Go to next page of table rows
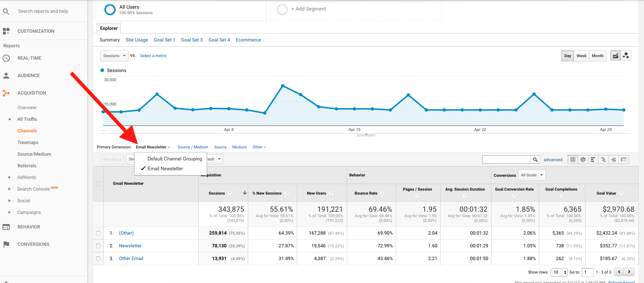Screen dimensions: 644x283 coord(629,272)
